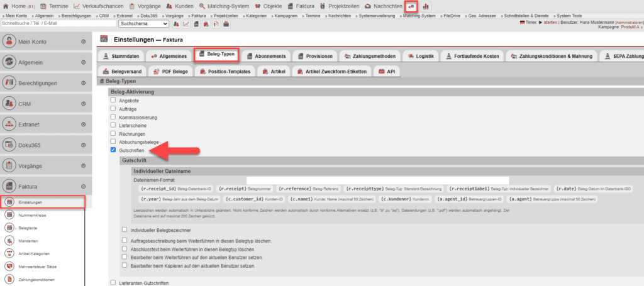Viewport: 644px width, 286px height.
Task: Click the Mehrwertsteuer Sätze submenu icon
Action: [9, 267]
